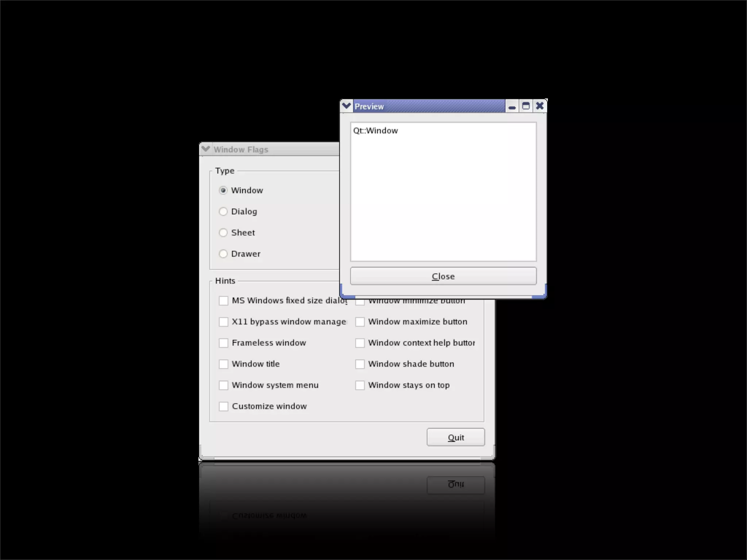Screen dimensions: 747x560
Task: Choose the Drawer window type
Action: coord(223,254)
